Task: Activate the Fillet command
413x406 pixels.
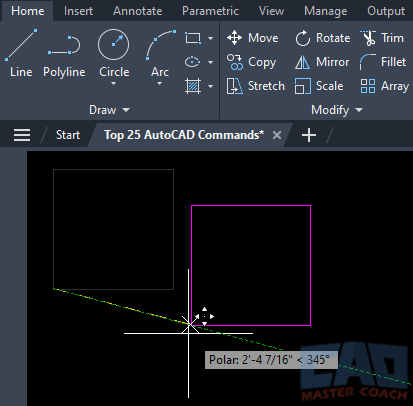Action: (x=383, y=62)
